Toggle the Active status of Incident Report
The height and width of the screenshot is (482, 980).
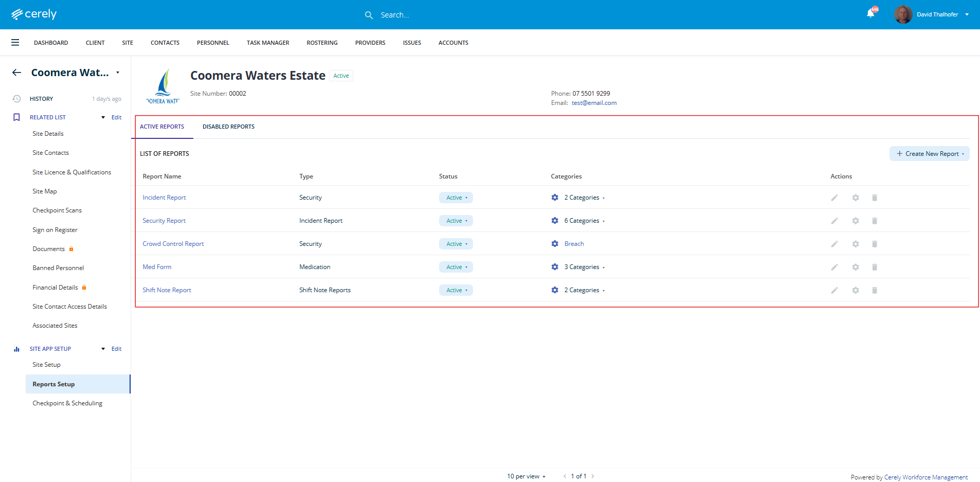(456, 198)
